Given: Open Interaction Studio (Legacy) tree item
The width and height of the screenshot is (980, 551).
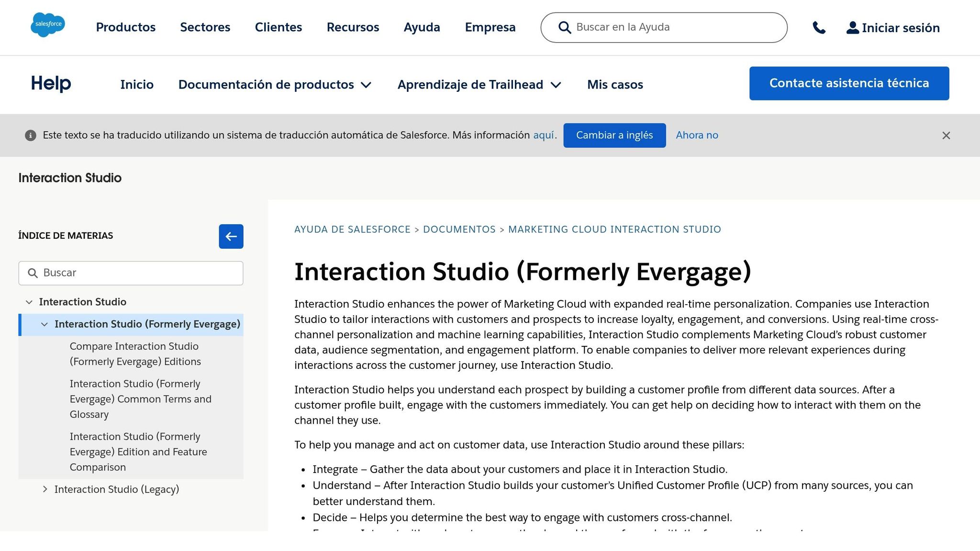Looking at the screenshot, I should [117, 489].
